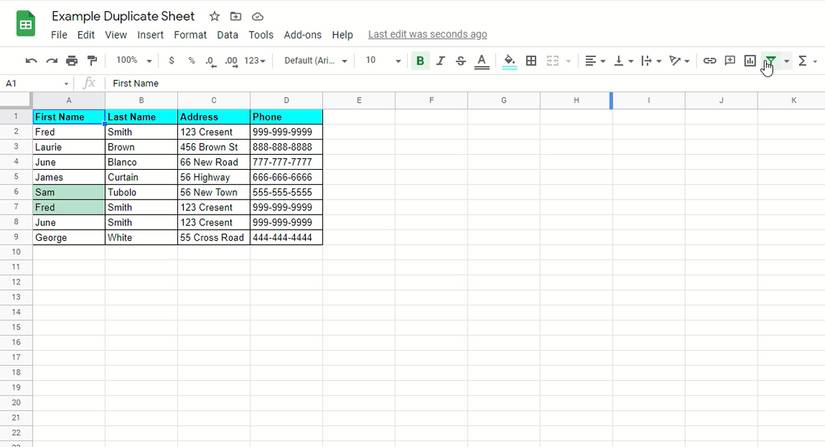Open the Default (Arial) font dropdown

315,61
